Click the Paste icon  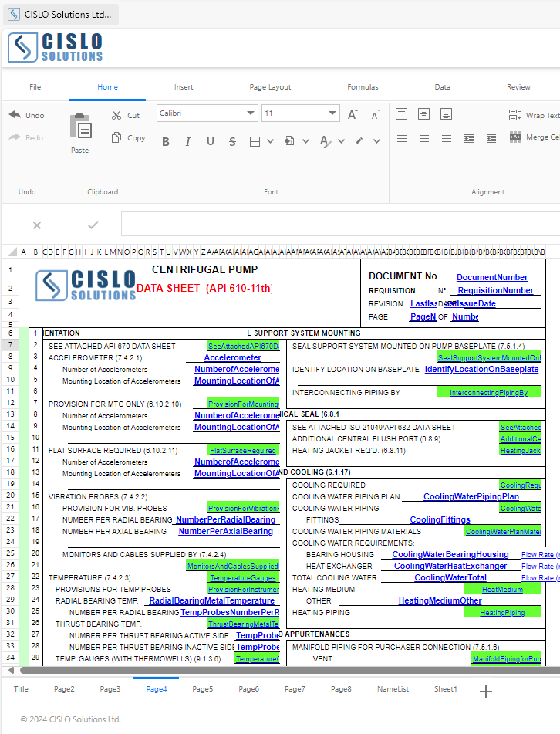(x=80, y=126)
